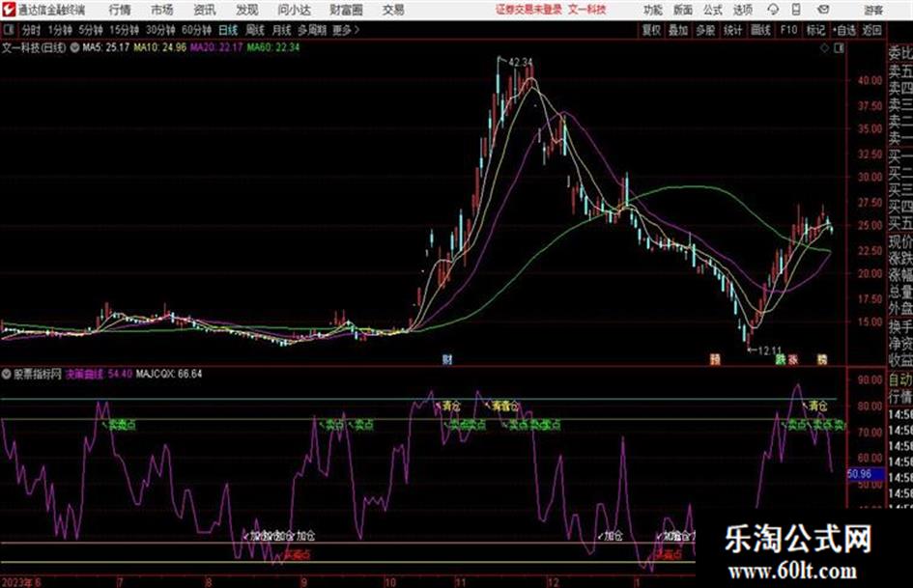The width and height of the screenshot is (913, 588).
Task: Switch to 30分钟 chart period
Action: tap(160, 30)
